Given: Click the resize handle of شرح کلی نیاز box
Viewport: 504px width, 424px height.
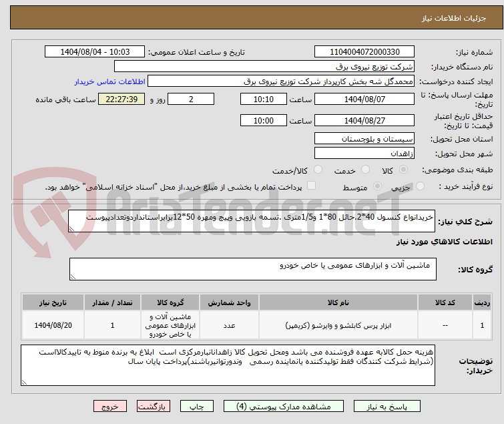Looking at the screenshot, I should tap(71, 228).
